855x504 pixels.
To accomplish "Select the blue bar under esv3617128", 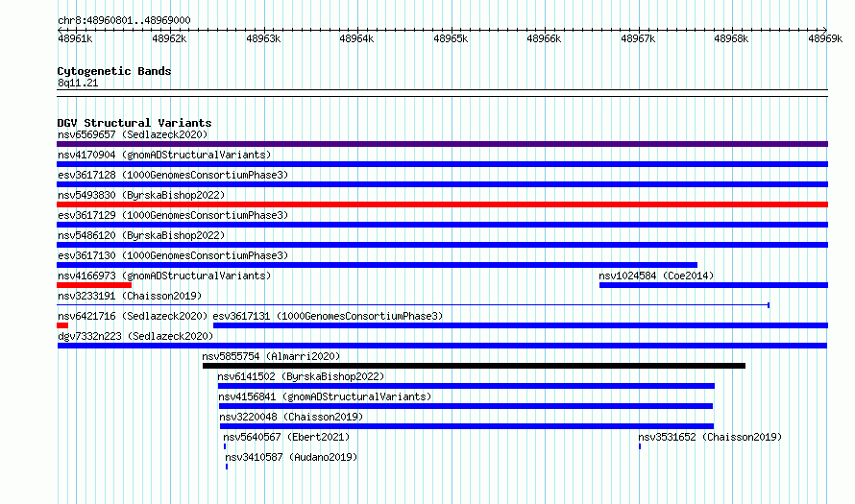I will pos(442,184).
